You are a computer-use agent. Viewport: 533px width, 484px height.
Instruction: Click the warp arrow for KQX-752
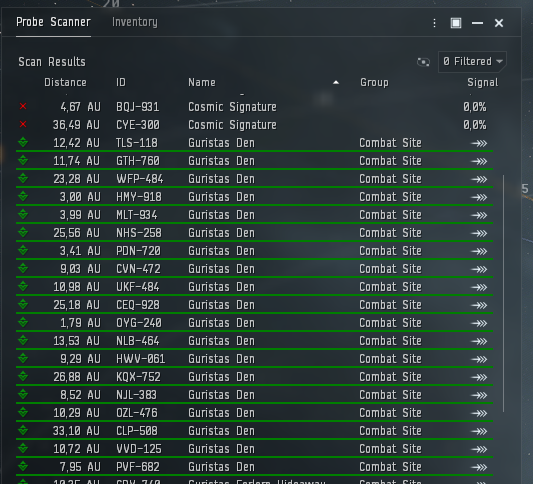click(479, 377)
